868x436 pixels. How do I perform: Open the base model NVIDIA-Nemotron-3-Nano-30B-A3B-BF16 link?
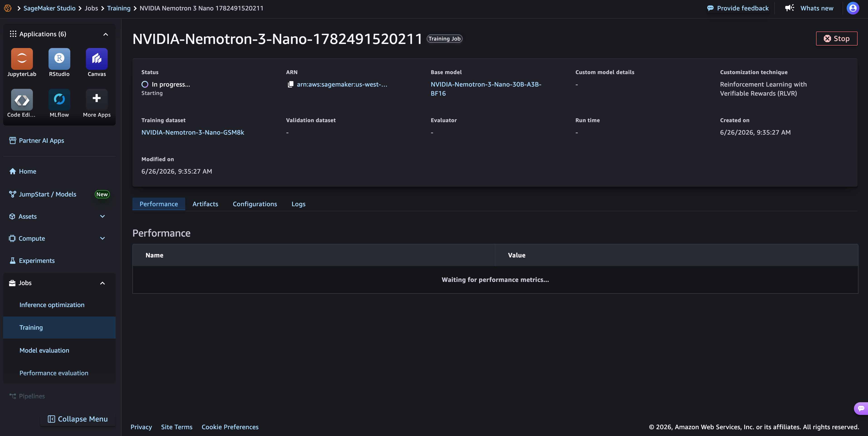[486, 89]
